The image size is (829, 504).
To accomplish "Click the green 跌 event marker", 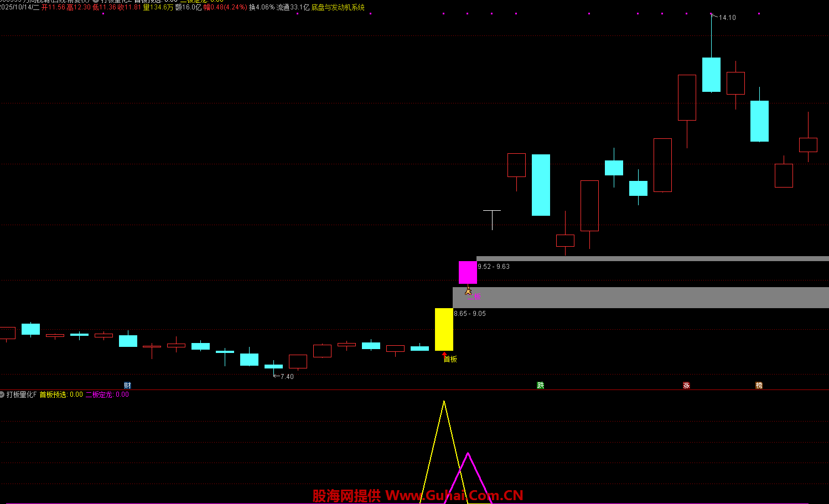I will (x=540, y=386).
